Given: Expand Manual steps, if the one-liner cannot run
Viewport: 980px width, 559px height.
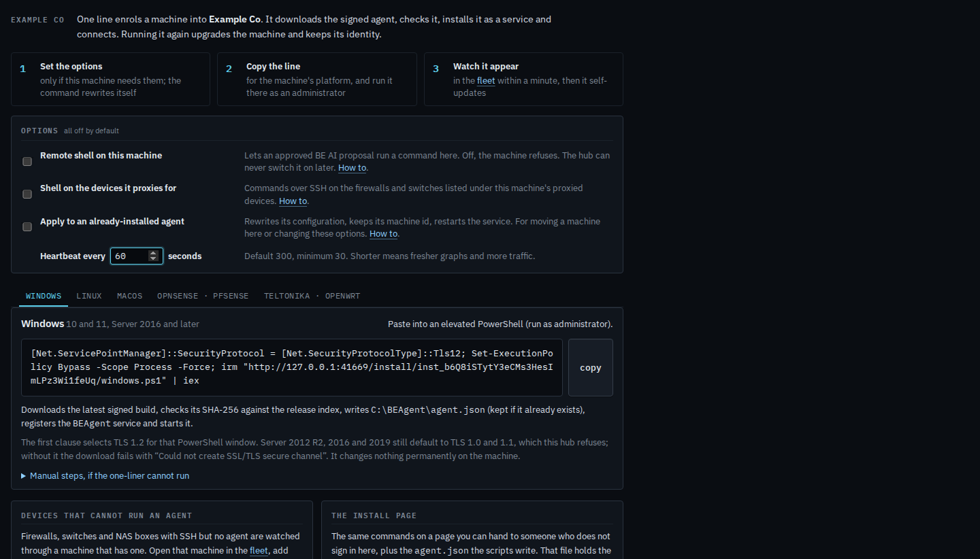Looking at the screenshot, I should click(x=105, y=476).
